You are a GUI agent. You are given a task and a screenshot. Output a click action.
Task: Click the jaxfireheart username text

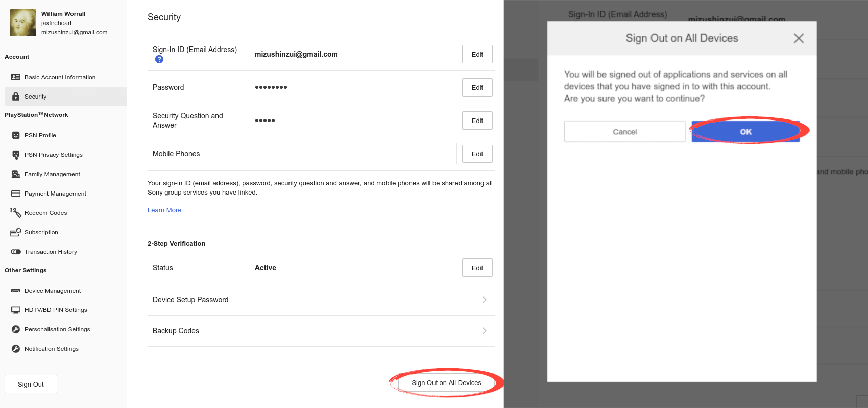tap(57, 23)
